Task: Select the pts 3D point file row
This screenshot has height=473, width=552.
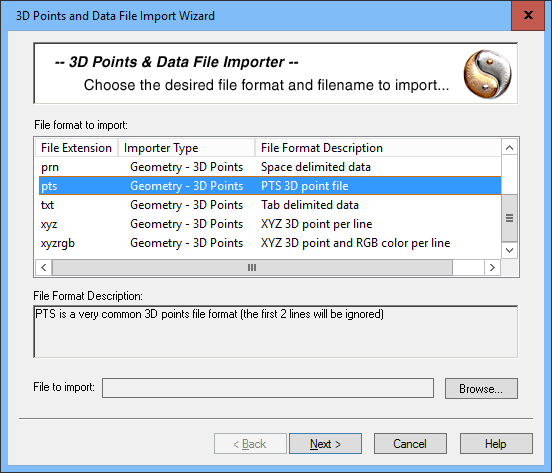Action: click(270, 186)
